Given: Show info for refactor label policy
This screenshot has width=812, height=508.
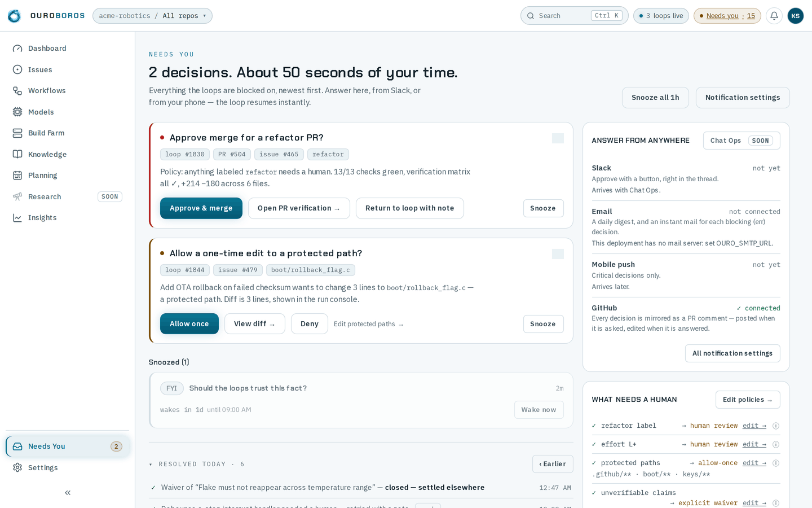Looking at the screenshot, I should coord(776,426).
